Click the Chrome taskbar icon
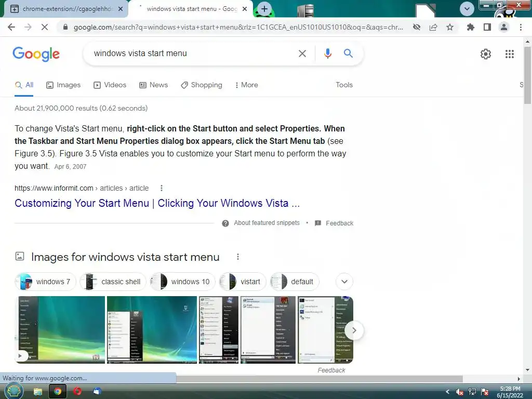The height and width of the screenshot is (399, 532). pos(58,392)
